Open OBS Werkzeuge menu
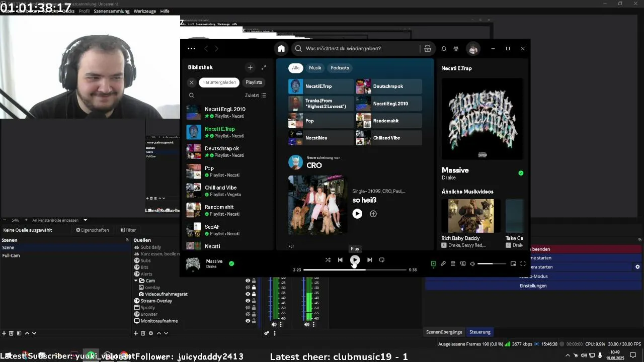 click(144, 11)
